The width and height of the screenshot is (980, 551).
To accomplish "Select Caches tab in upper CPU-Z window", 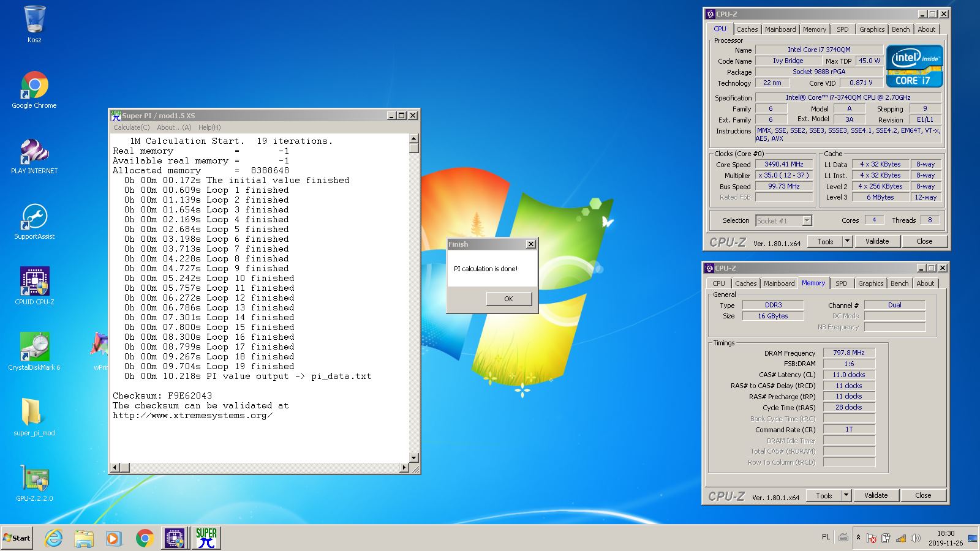I will coord(747,29).
